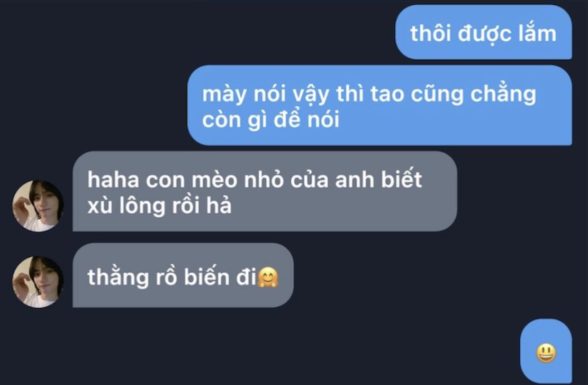Image resolution: width=588 pixels, height=385 pixels.
Task: Click the word "mày" in the second blue message
Action: pyautogui.click(x=225, y=94)
